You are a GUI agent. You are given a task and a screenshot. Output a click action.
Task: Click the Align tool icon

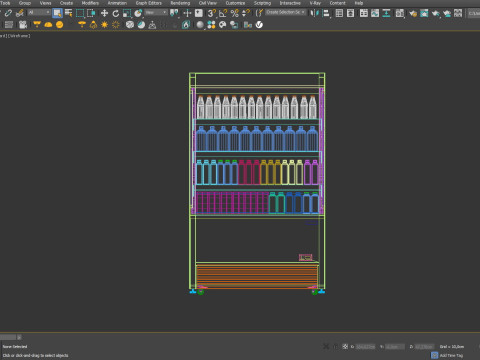326,13
